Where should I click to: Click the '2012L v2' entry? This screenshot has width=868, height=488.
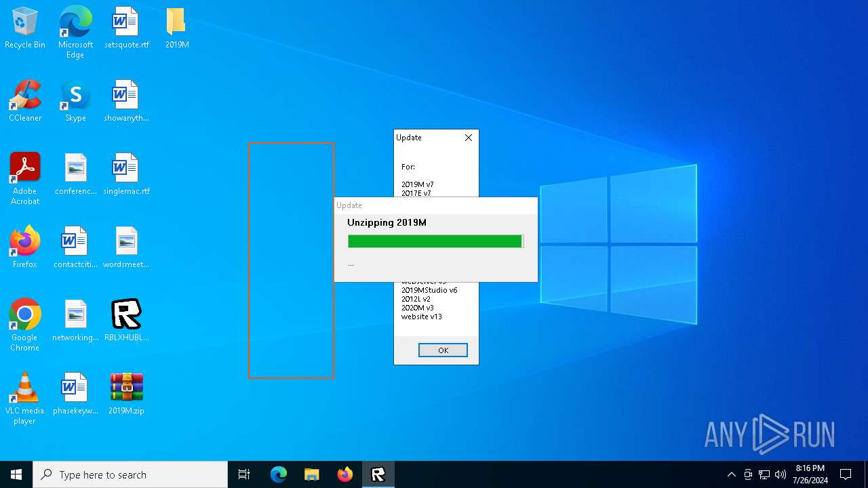click(x=416, y=299)
